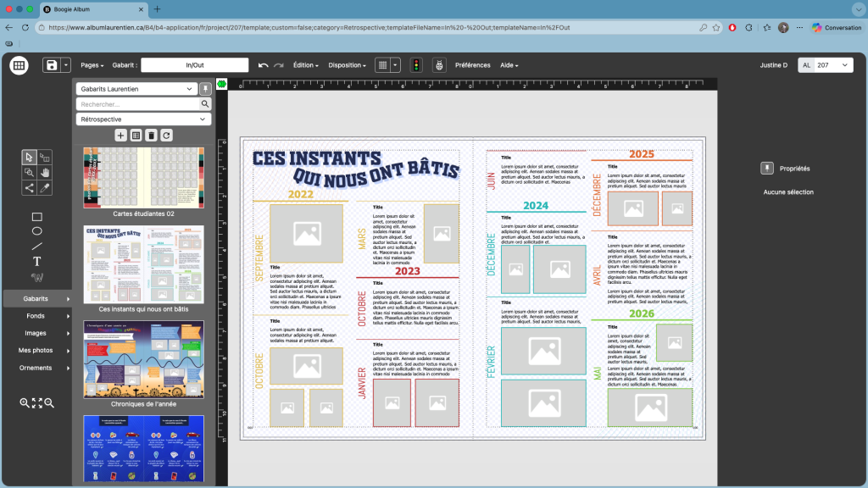
Task: Open the main grid menu button
Action: click(19, 65)
